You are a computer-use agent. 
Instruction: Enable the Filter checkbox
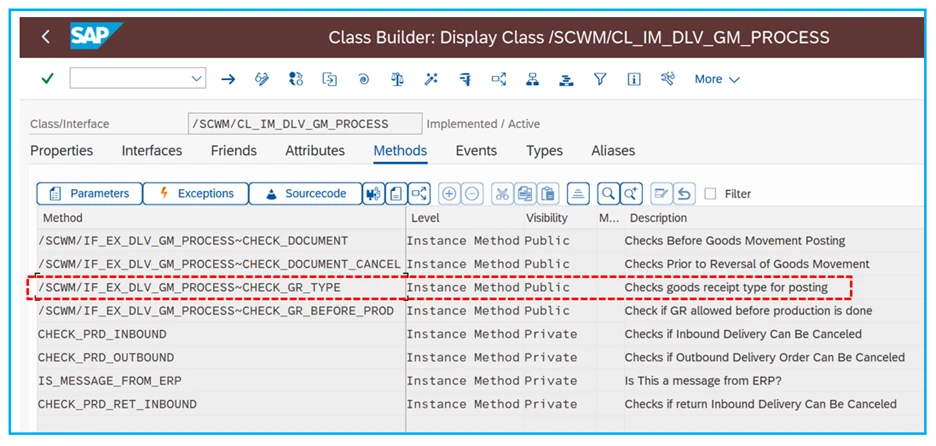tap(710, 194)
